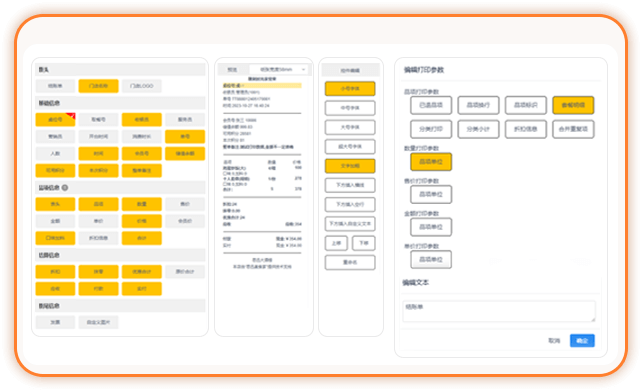The width and height of the screenshot is (642, 391).
Task: Enable 合并重复项 print parameter
Action: click(573, 129)
